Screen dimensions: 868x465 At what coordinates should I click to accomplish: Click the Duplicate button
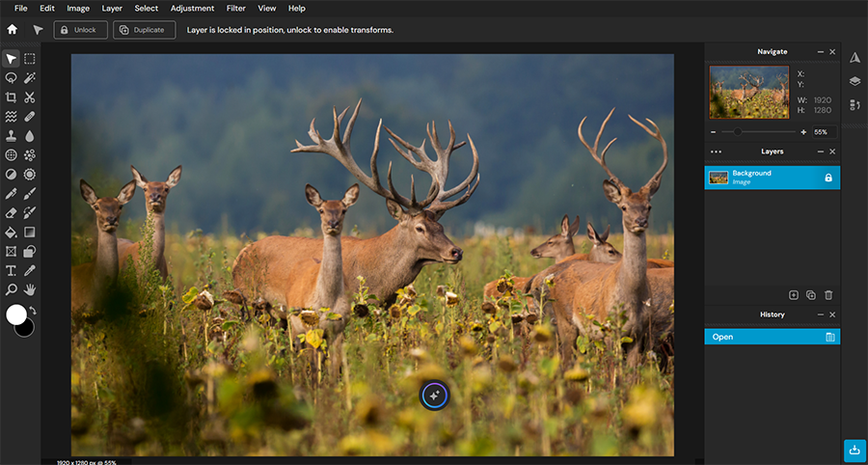[x=144, y=30]
